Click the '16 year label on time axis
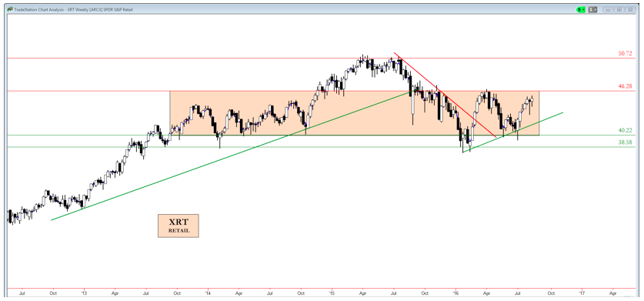Image resolution: width=644 pixels, height=301 pixels. pos(456,293)
